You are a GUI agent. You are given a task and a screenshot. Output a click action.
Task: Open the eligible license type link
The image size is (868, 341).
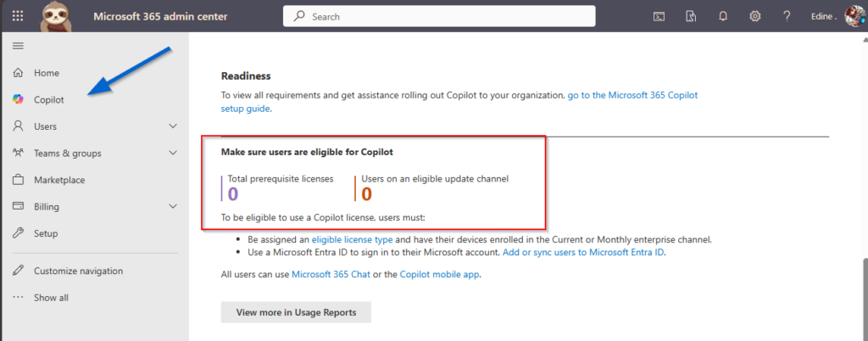352,240
